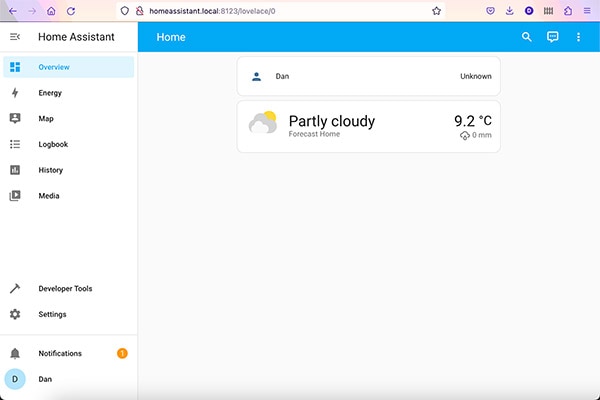
Task: Open the Overview dashboard icon
Action: pyautogui.click(x=15, y=67)
